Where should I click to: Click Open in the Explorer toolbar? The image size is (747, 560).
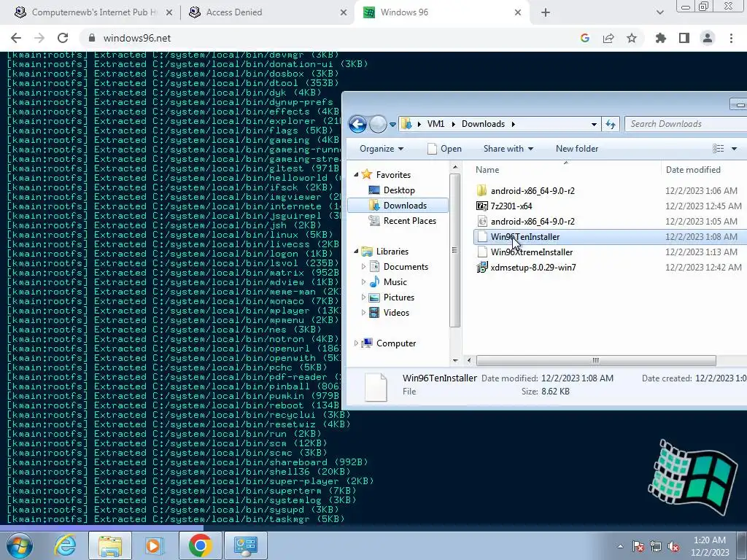tap(444, 149)
